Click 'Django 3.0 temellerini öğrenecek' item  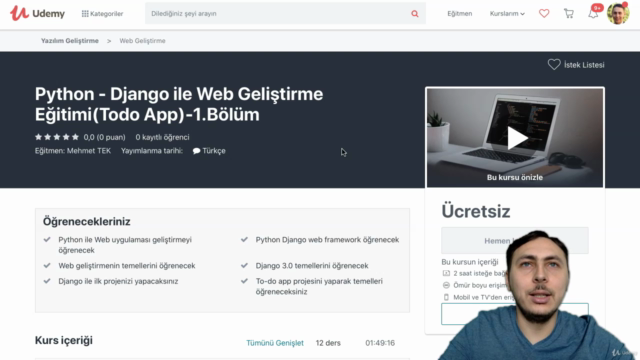coord(312,266)
